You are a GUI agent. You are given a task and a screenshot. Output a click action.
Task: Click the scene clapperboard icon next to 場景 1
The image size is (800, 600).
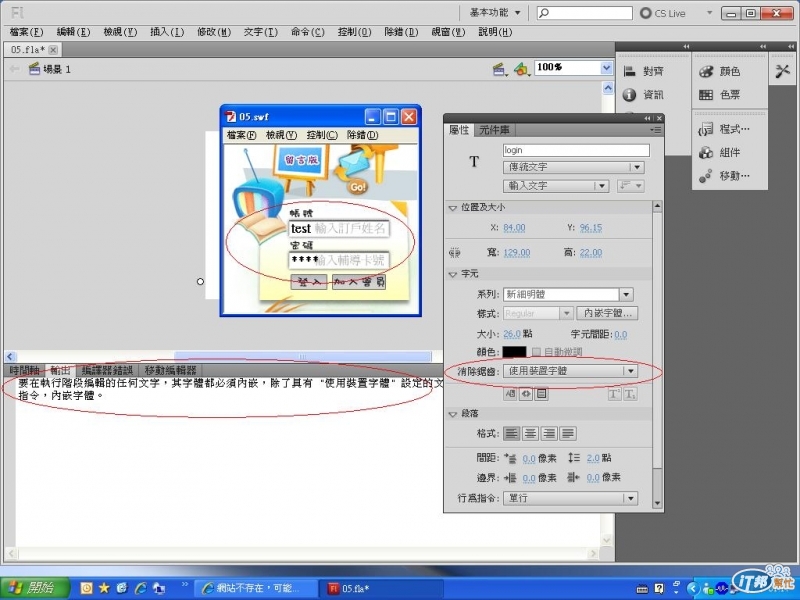coord(34,69)
